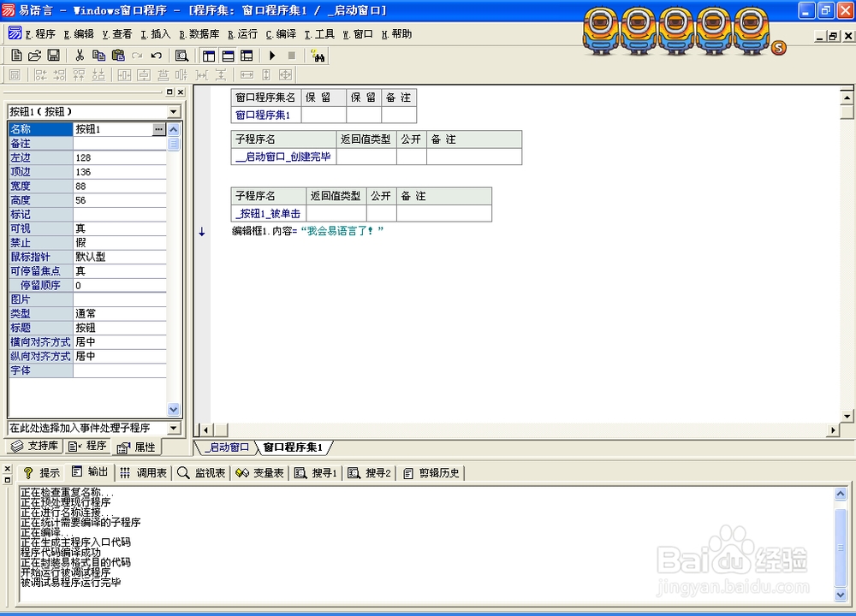Open file using the folder icon
This screenshot has height=616, width=856.
coord(34,56)
